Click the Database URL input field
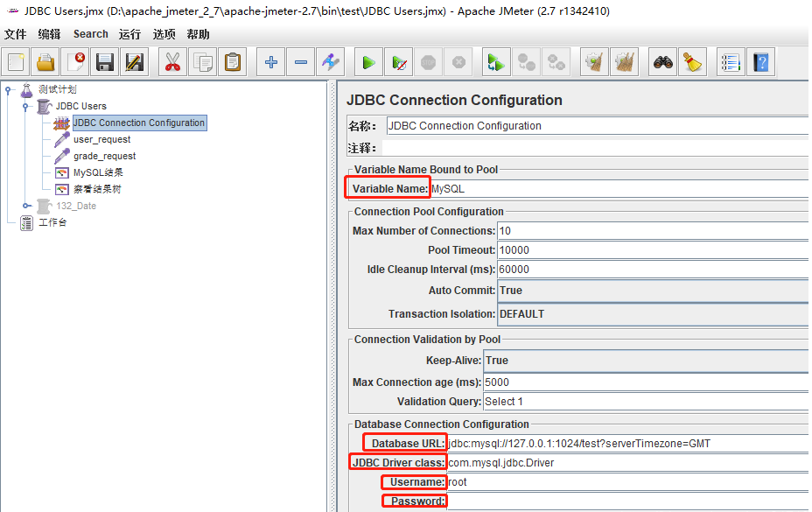 [627, 443]
